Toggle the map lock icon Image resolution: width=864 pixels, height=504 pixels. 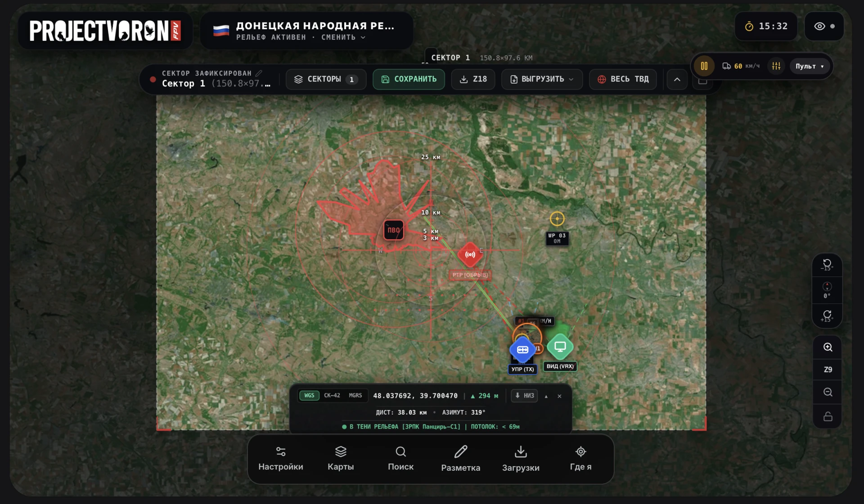(x=828, y=416)
